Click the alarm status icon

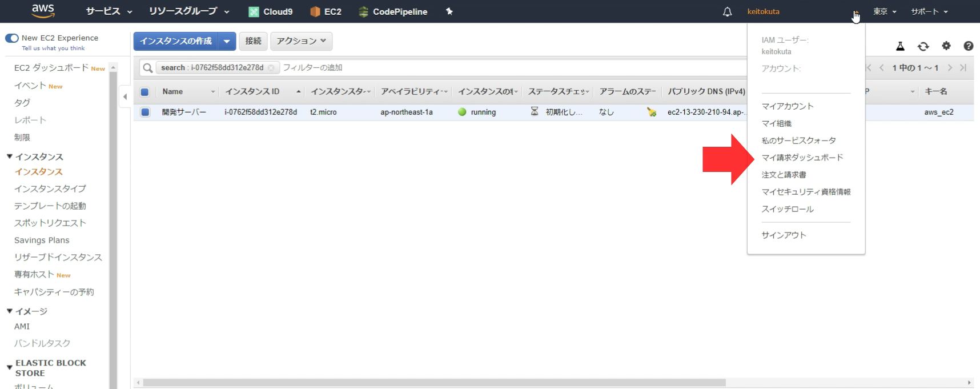click(652, 112)
